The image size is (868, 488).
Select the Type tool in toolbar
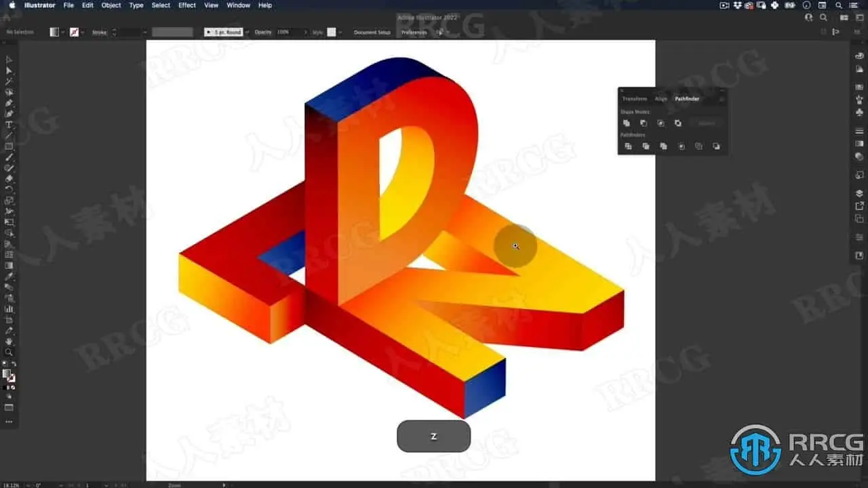pyautogui.click(x=9, y=125)
